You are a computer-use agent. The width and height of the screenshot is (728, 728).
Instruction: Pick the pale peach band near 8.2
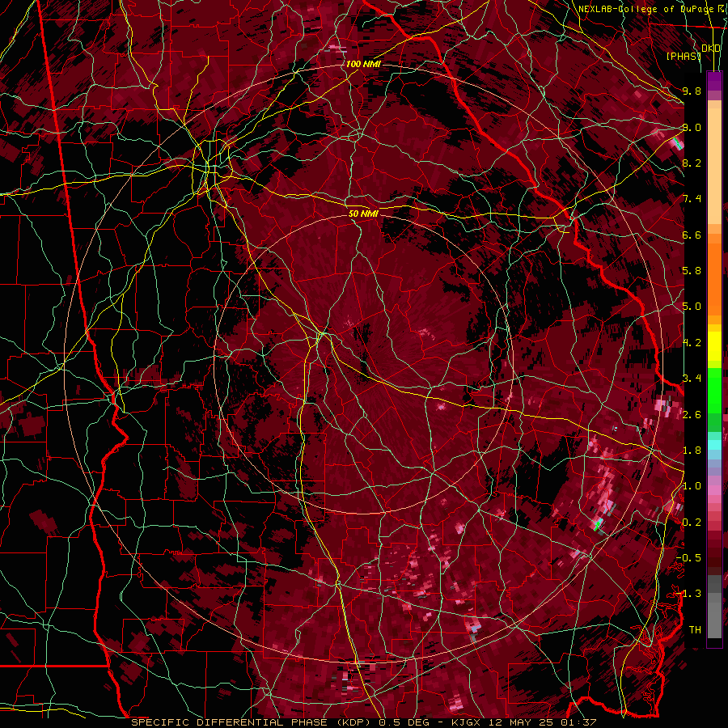coord(714,166)
